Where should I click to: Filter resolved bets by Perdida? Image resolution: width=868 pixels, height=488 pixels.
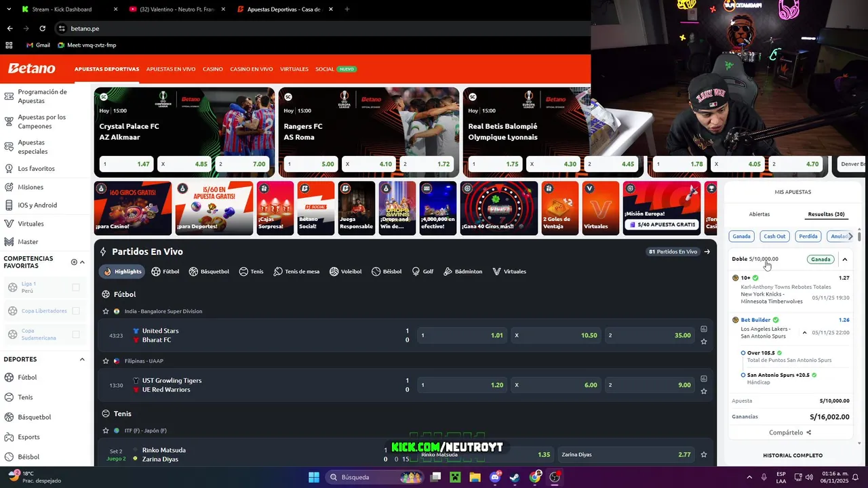(808, 237)
